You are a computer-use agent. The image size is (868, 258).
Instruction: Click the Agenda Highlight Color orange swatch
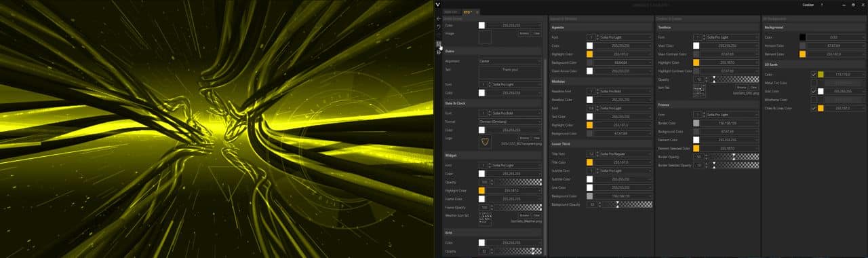point(589,54)
